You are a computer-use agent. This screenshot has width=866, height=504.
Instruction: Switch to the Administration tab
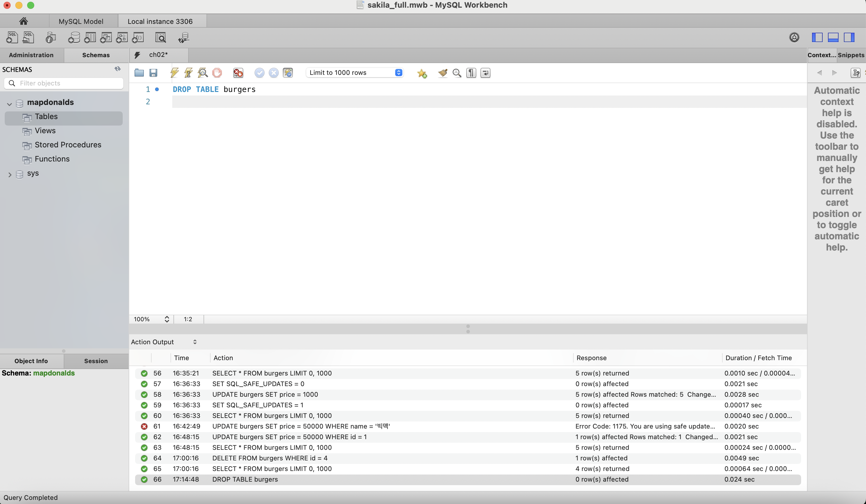coord(31,55)
